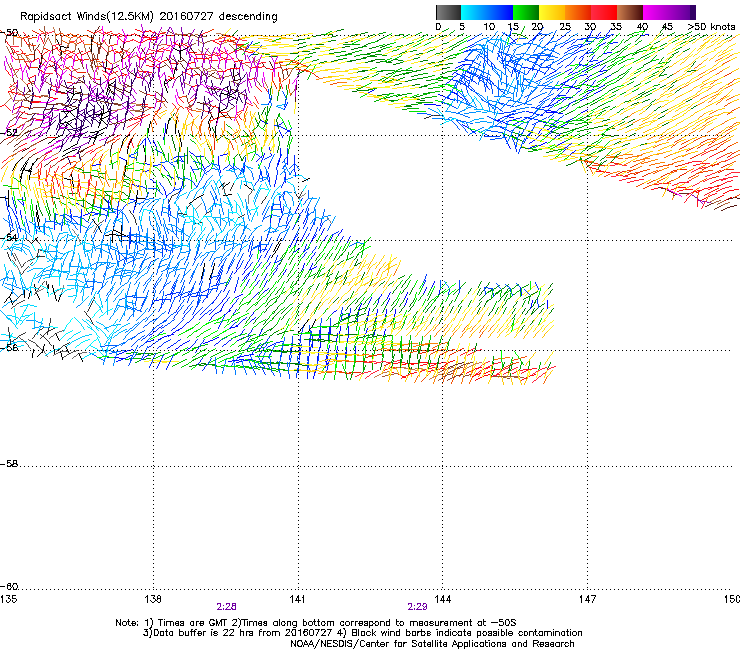Click the latitude label '-52'

9,133
